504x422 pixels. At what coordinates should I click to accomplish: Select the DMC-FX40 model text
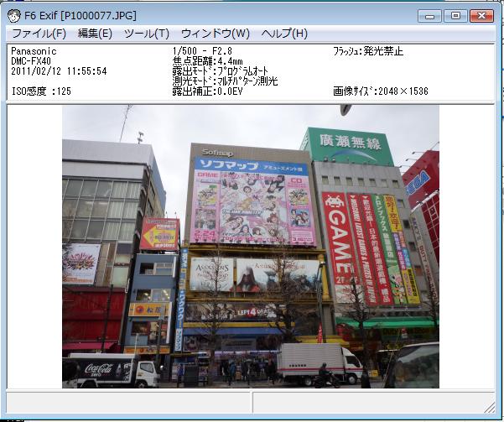(31, 61)
